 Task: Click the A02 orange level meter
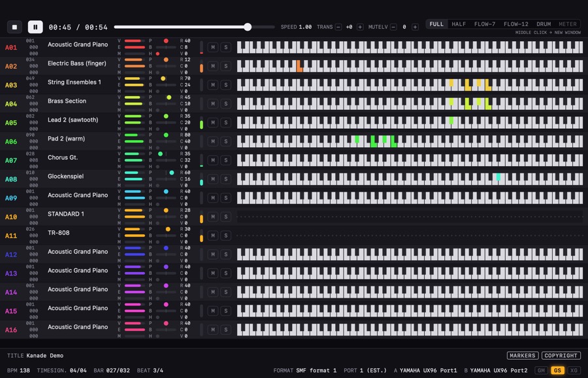[201, 68]
